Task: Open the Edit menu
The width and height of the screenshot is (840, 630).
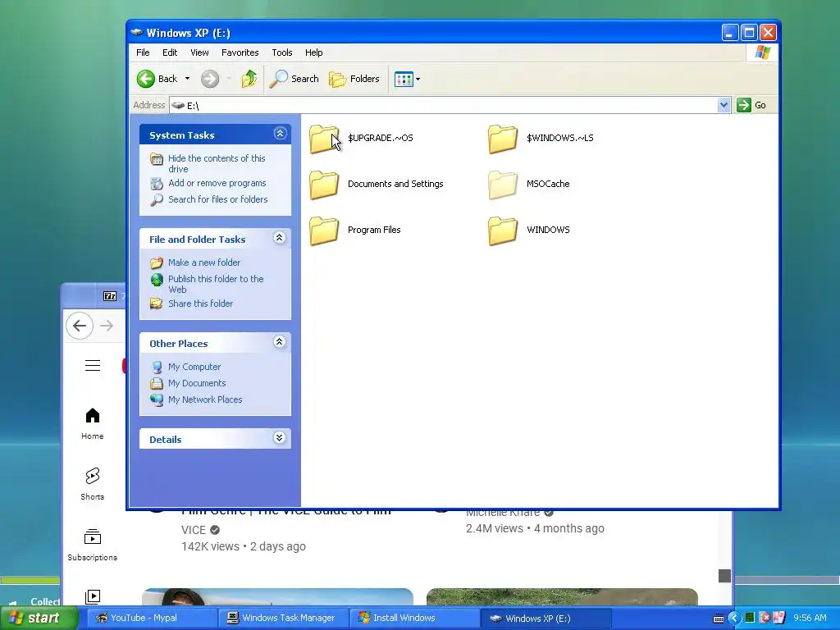Action: (170, 52)
